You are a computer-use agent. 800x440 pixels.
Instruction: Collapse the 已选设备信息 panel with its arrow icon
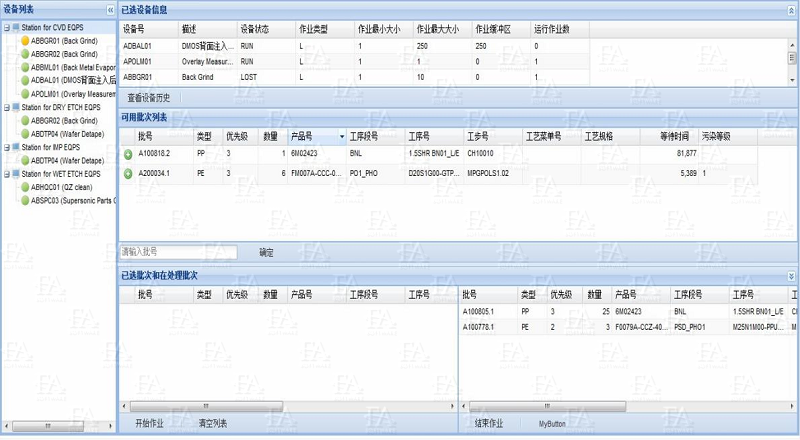point(792,9)
